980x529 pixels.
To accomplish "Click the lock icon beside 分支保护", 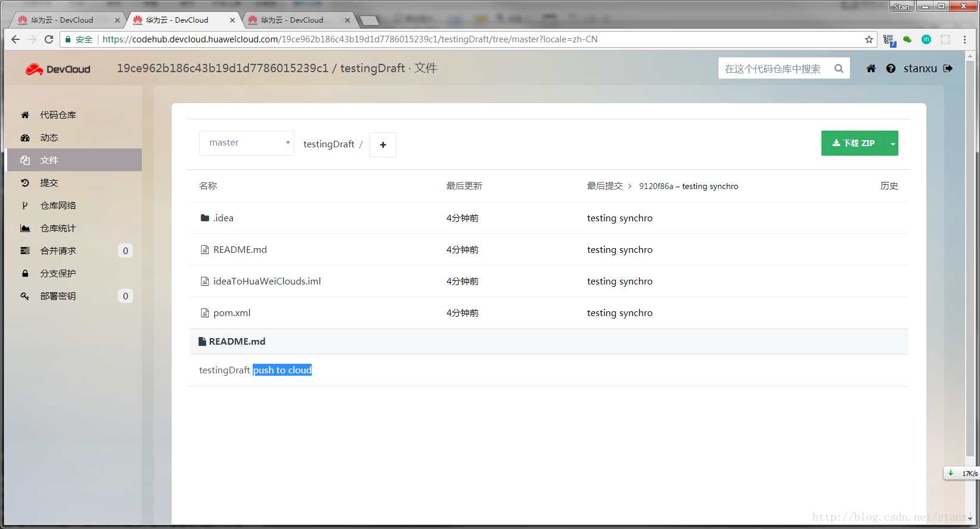I will tap(25, 274).
